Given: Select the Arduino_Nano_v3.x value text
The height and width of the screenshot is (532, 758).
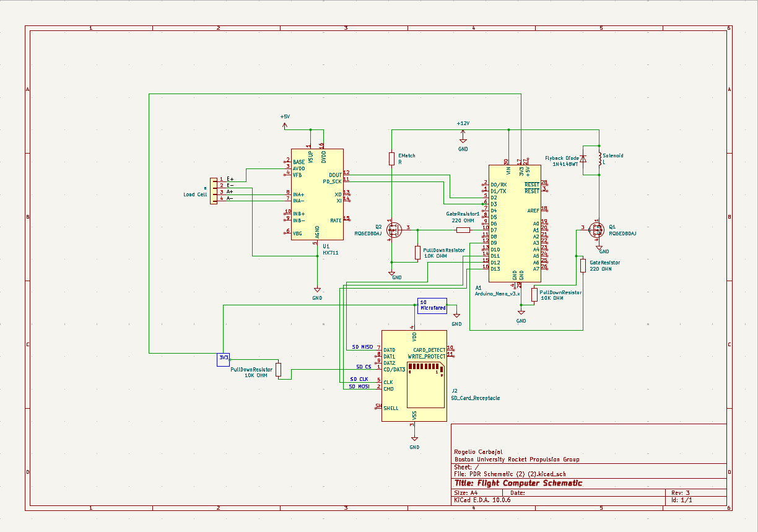Looking at the screenshot, I should click(x=497, y=294).
